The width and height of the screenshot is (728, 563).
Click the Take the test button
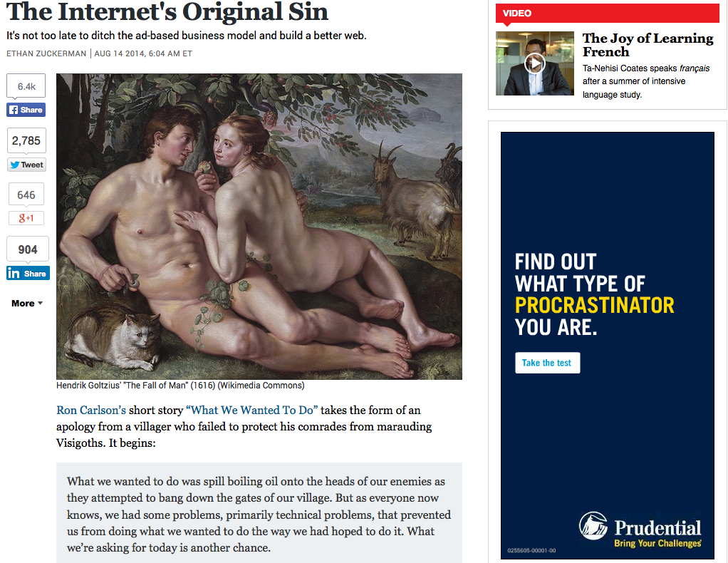[x=547, y=363]
